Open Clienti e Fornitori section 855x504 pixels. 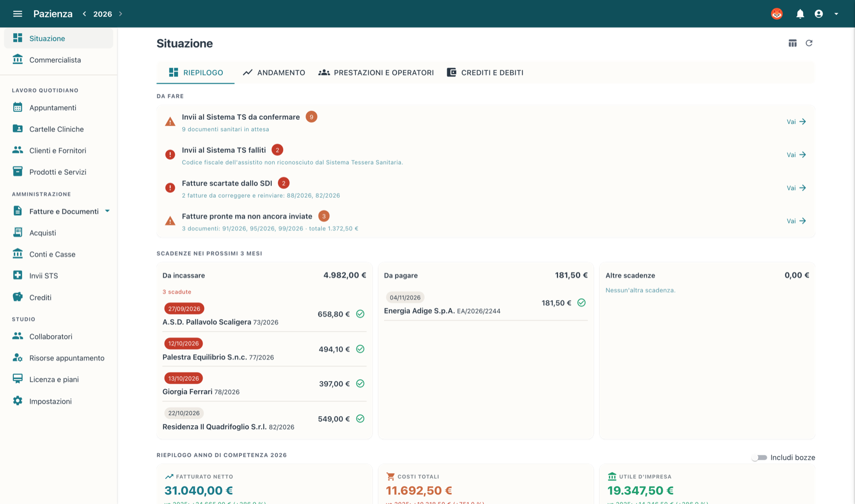59,151
